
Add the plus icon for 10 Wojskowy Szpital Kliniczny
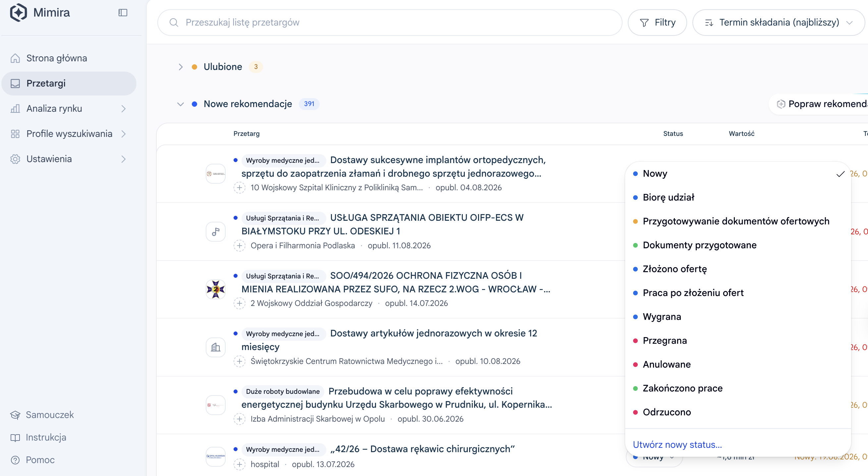pyautogui.click(x=239, y=187)
